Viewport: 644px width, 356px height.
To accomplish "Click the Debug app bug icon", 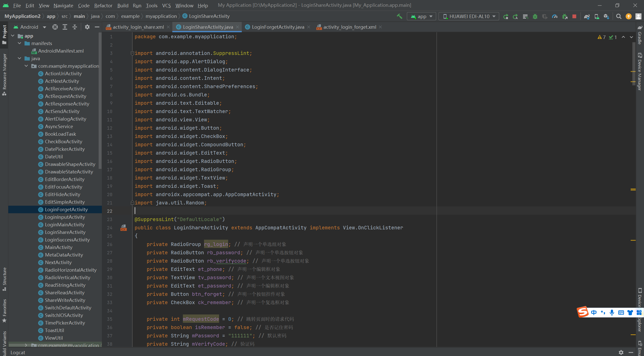I will [535, 16].
